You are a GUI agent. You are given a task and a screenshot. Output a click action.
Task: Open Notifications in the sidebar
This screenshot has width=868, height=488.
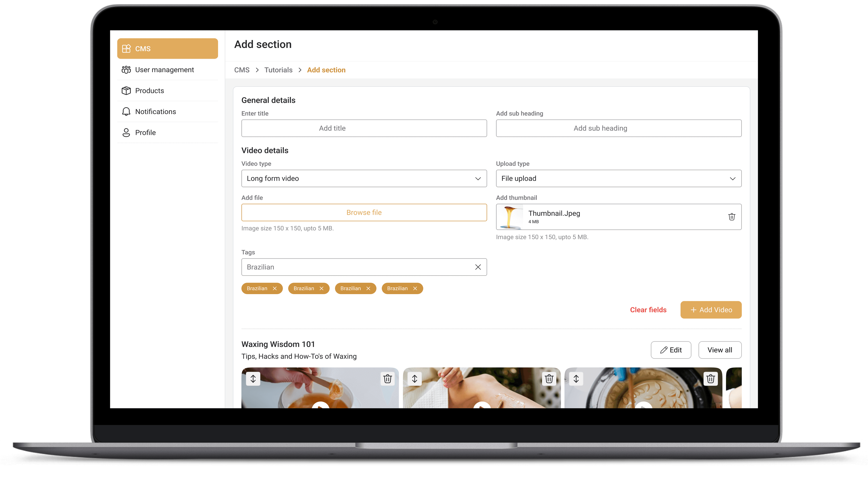click(x=167, y=111)
